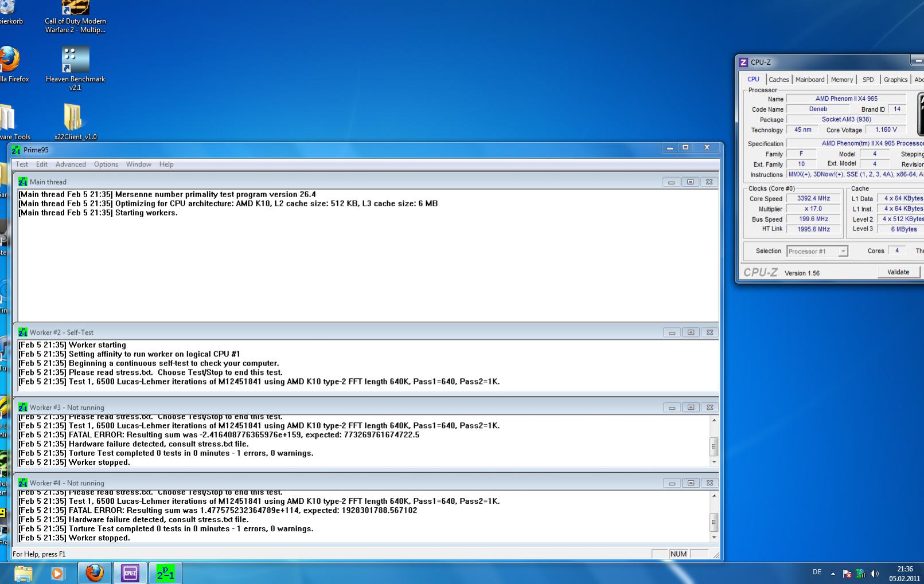This screenshot has height=584, width=924.
Task: Click the '3392.4 MHz' core speed value
Action: coord(813,198)
